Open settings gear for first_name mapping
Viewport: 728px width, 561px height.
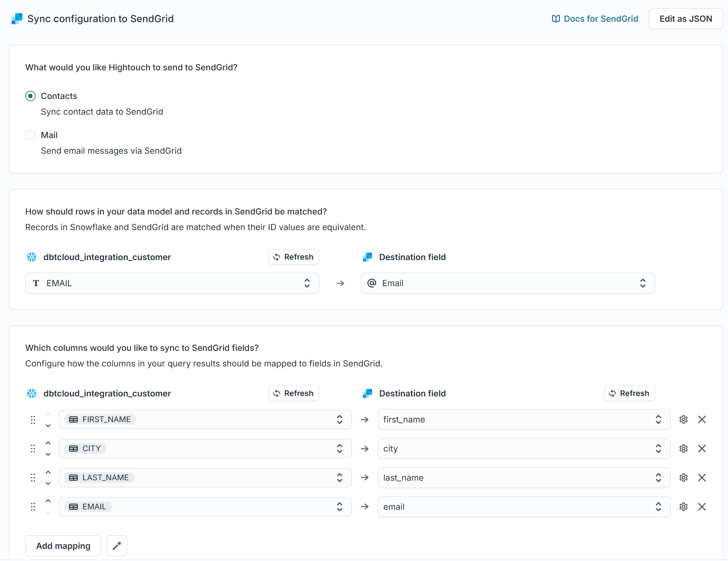tap(684, 419)
